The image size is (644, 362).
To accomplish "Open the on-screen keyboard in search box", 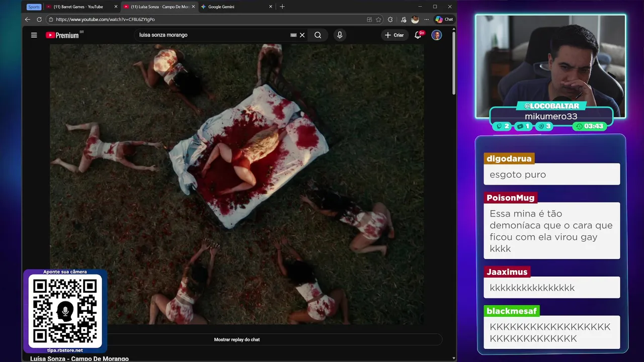I will (x=293, y=35).
